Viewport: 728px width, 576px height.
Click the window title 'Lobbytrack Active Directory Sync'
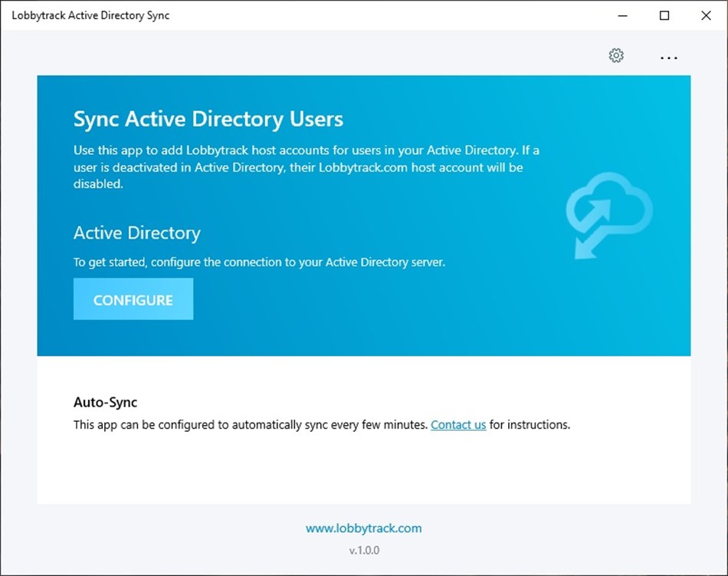click(90, 15)
